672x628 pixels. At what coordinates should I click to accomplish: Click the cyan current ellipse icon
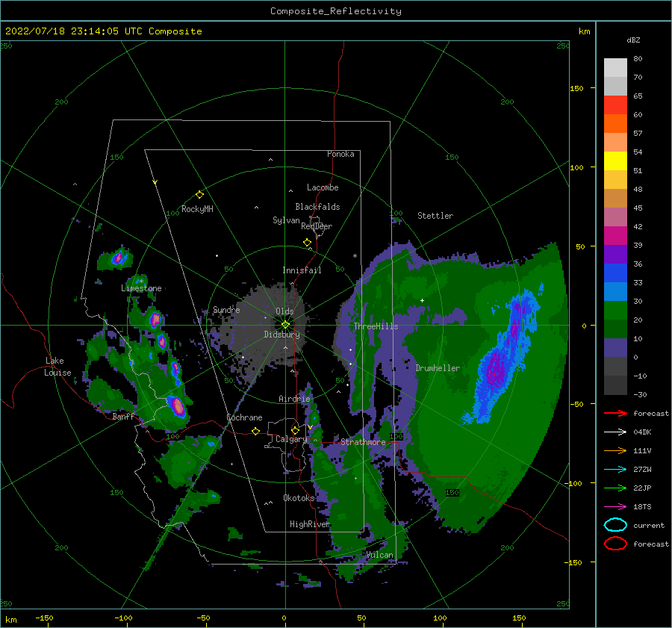[x=615, y=525]
